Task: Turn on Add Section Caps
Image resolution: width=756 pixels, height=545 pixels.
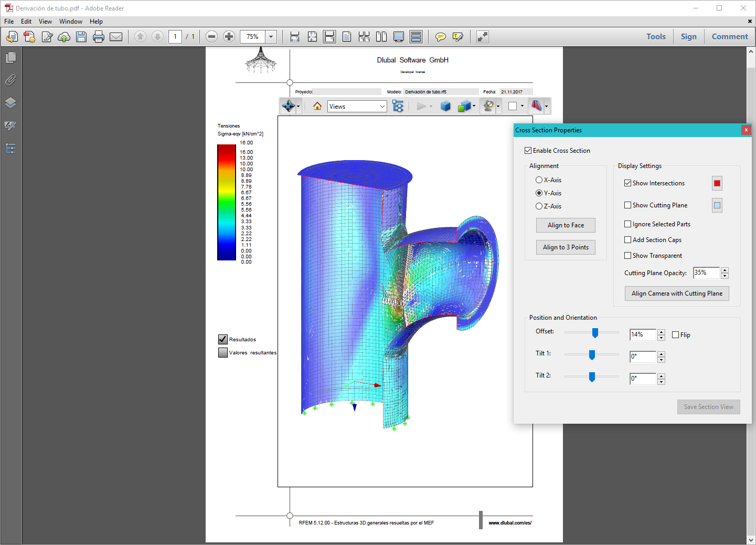Action: pos(627,240)
